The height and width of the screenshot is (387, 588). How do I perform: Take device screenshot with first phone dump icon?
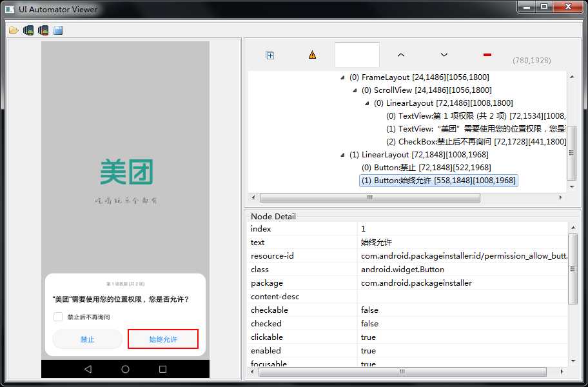pos(28,30)
